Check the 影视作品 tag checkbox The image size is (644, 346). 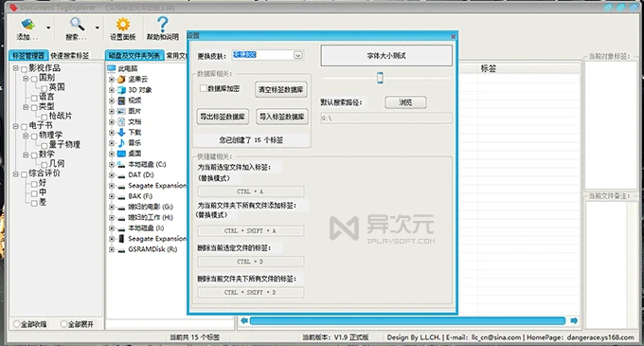[x=25, y=68]
